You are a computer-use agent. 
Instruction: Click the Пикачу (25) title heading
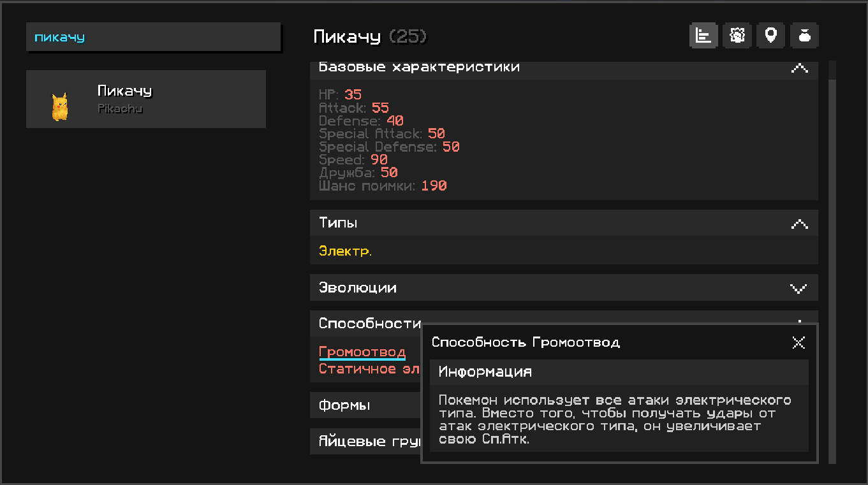pos(370,37)
